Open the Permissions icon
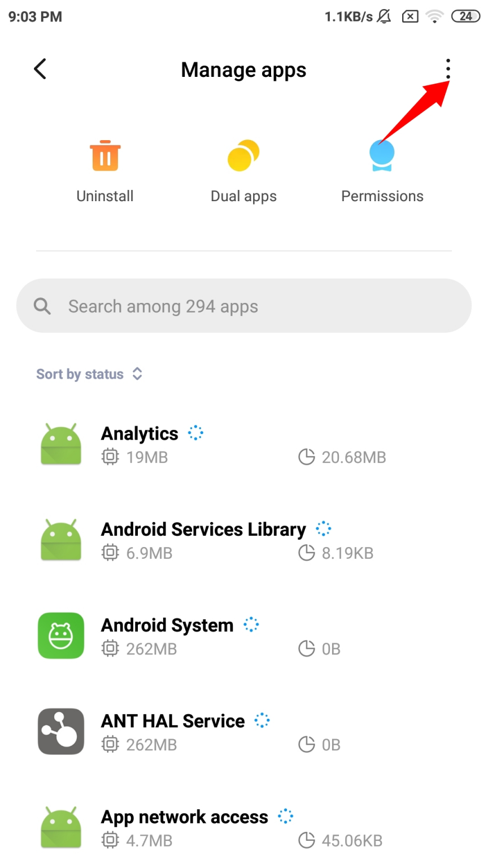The image size is (488, 868). [382, 155]
